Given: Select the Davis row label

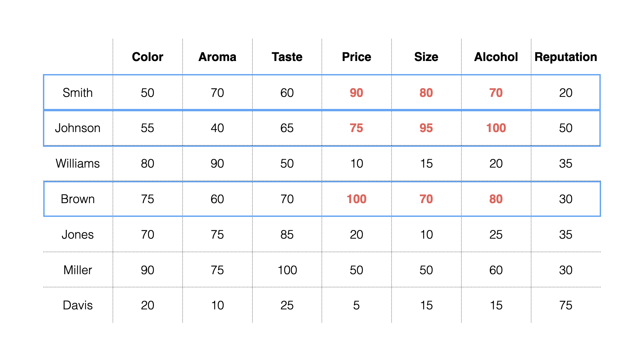Looking at the screenshot, I should click(77, 305).
